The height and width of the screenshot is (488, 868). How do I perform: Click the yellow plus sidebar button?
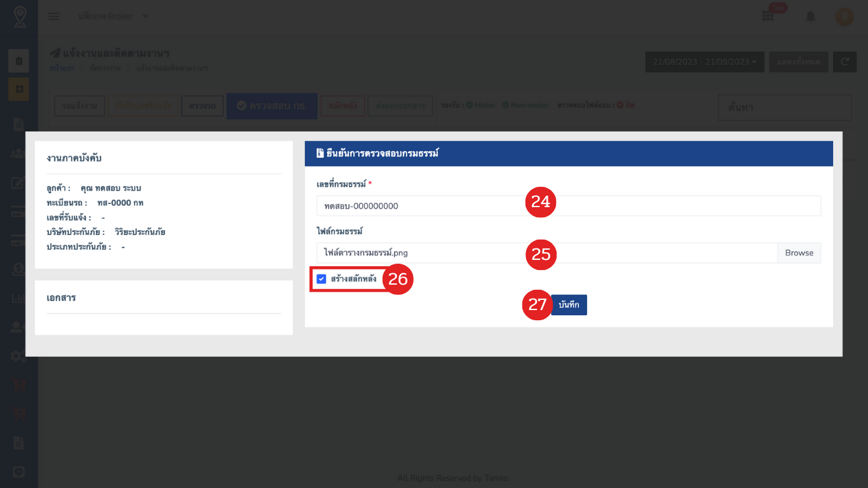pos(19,90)
